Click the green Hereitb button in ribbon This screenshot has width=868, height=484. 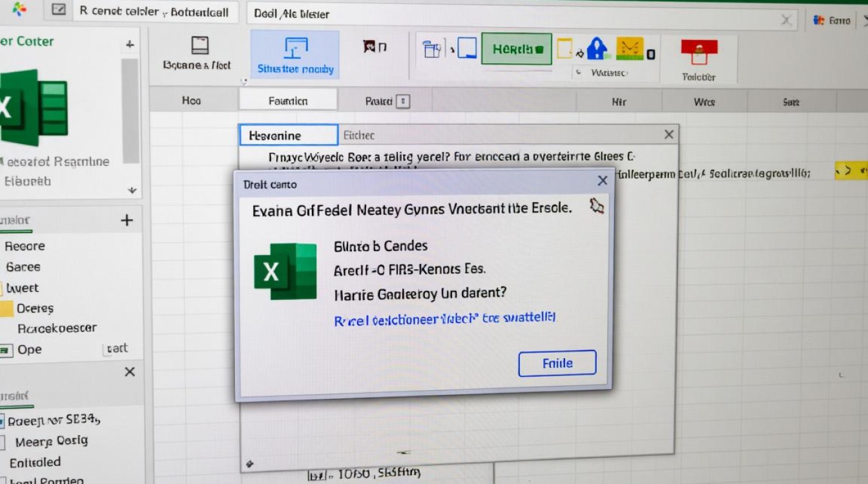(x=517, y=49)
